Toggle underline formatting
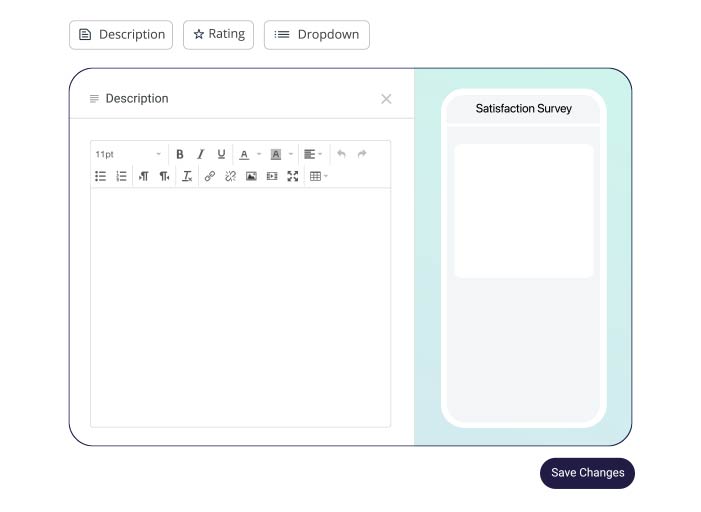 tap(221, 154)
